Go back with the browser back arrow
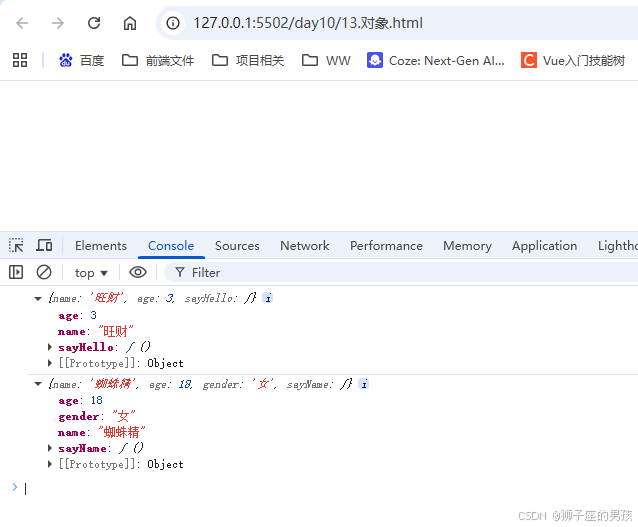This screenshot has width=638, height=527. [22, 23]
